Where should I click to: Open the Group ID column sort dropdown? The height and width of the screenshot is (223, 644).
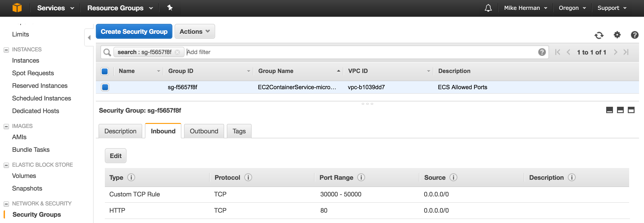tap(248, 71)
